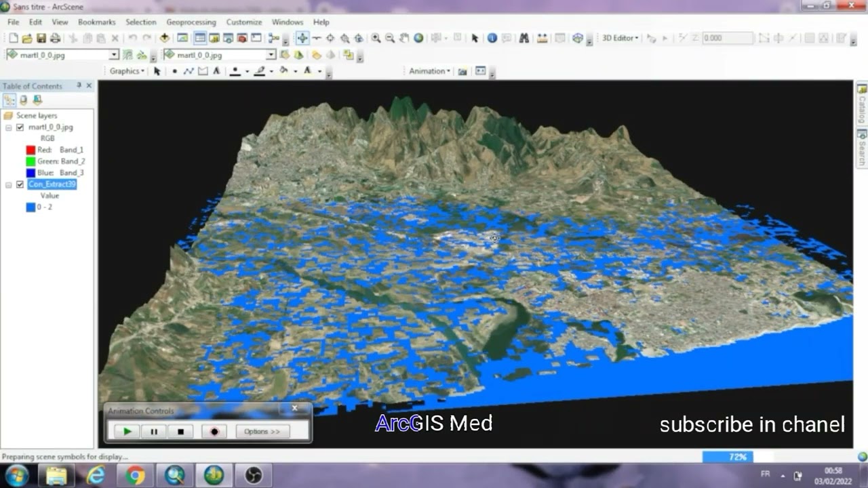The height and width of the screenshot is (488, 868).
Task: Click List By Source in Table of Contents
Action: [24, 100]
